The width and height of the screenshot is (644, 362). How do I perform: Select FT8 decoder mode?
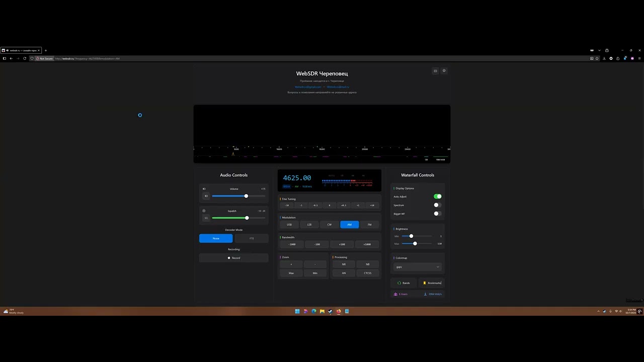point(252,238)
